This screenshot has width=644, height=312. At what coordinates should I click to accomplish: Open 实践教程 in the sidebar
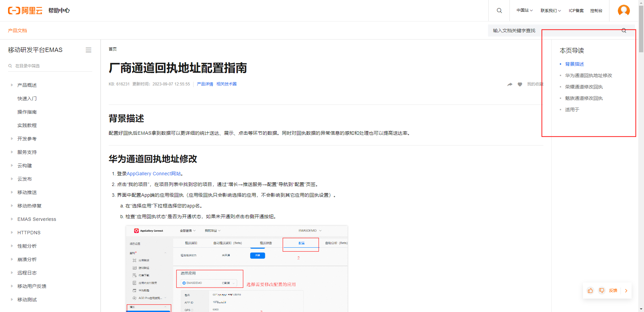coord(27,125)
